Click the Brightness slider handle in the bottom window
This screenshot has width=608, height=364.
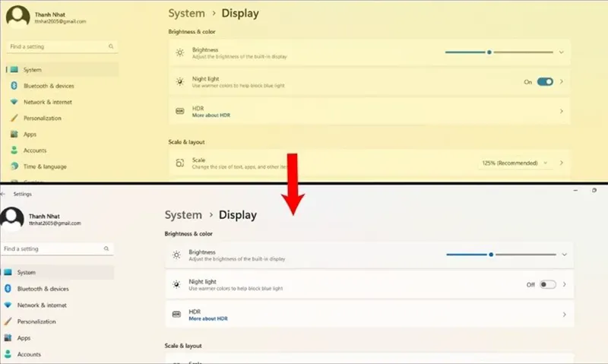pyautogui.click(x=491, y=255)
